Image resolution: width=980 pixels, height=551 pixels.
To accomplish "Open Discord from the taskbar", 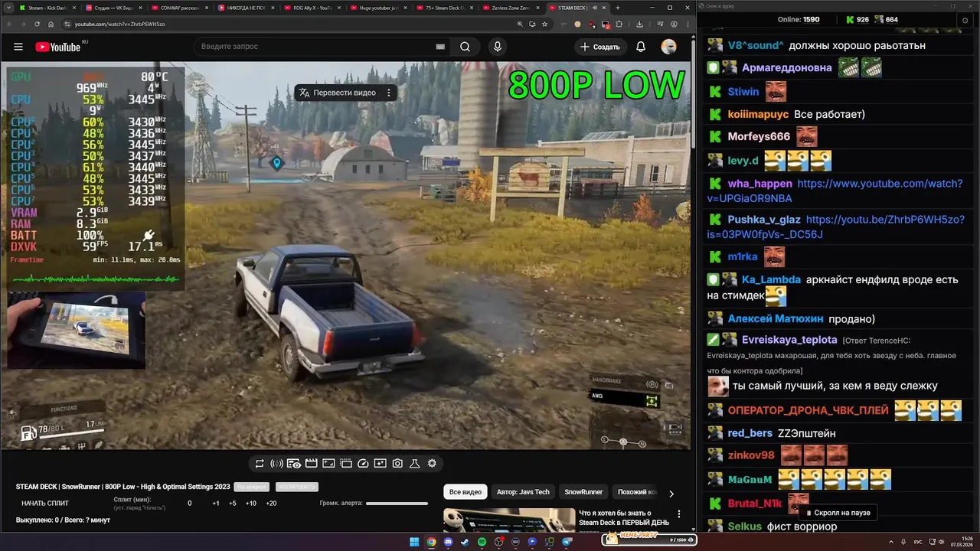I will pyautogui.click(x=448, y=542).
